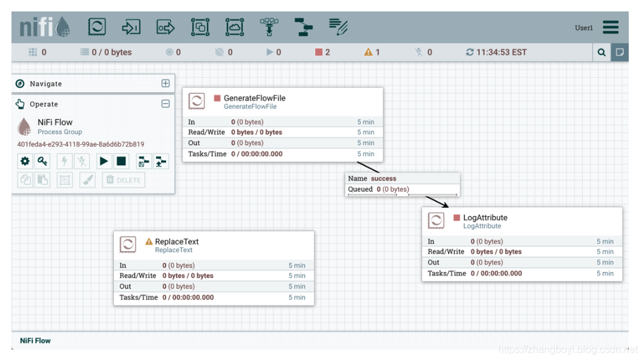
Task: Add a Template to the canvas
Action: (x=304, y=27)
